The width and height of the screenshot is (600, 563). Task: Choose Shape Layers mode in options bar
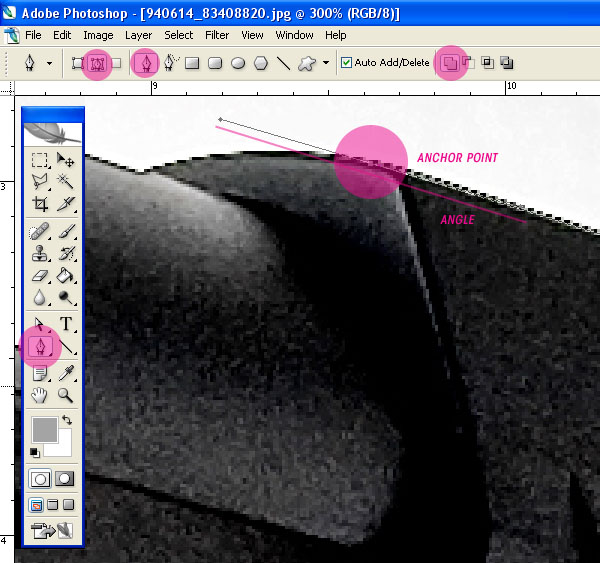click(x=78, y=63)
